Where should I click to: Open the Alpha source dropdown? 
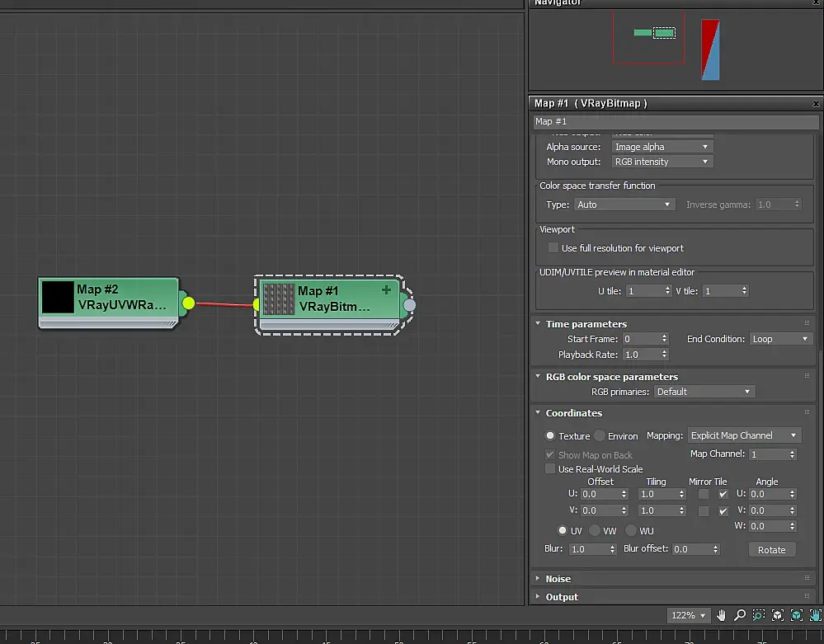662,147
